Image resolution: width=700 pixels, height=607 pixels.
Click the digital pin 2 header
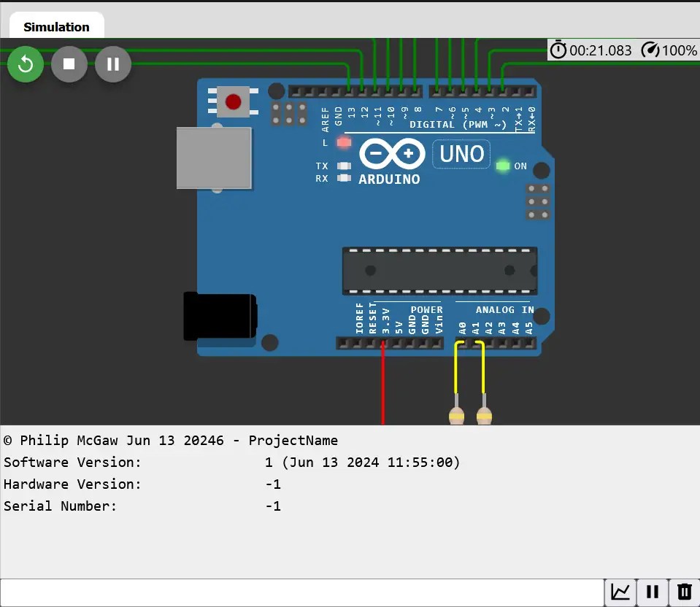tap(503, 93)
